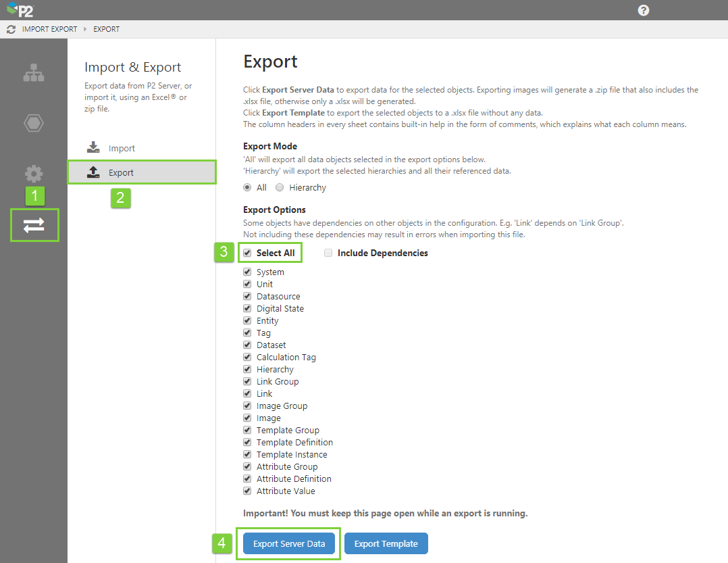Open the Import menu item
This screenshot has width=728, height=563.
coord(122,148)
